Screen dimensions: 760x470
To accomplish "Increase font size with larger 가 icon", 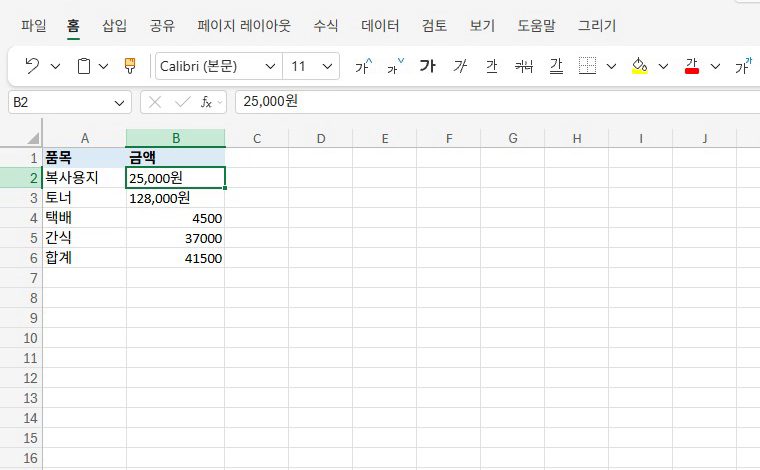I will (x=364, y=66).
